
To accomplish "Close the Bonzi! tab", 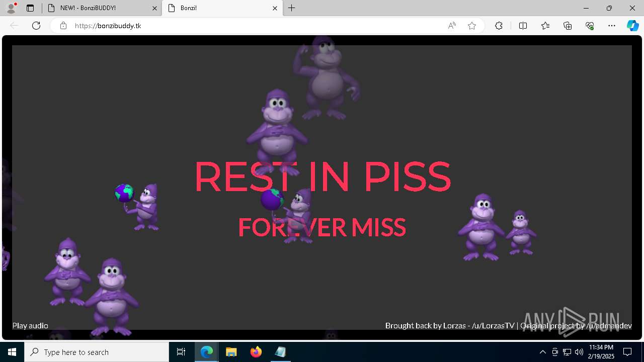I will point(275,8).
